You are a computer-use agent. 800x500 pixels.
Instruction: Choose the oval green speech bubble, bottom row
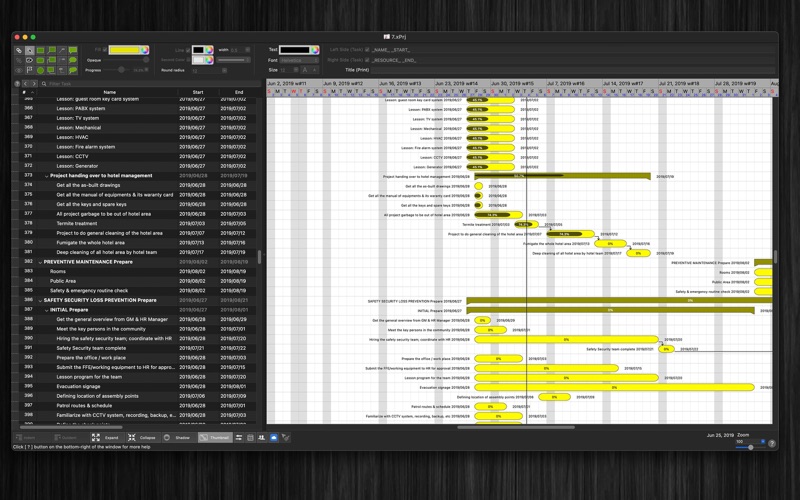click(73, 70)
